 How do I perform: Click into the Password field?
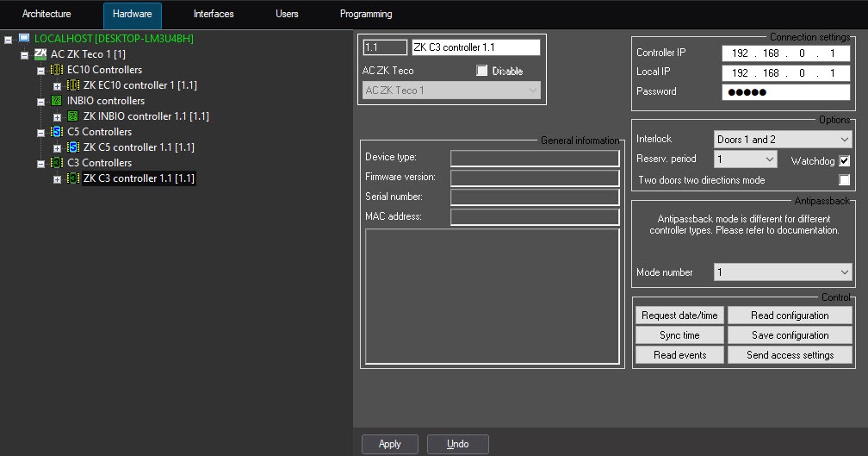785,92
